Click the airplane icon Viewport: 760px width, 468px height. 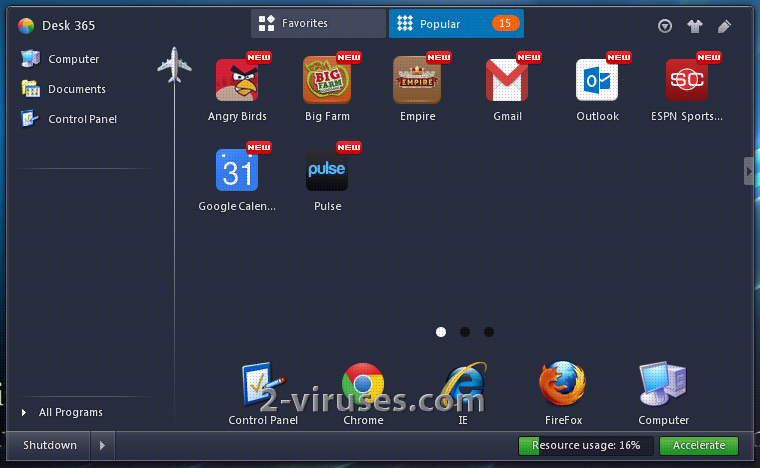174,65
